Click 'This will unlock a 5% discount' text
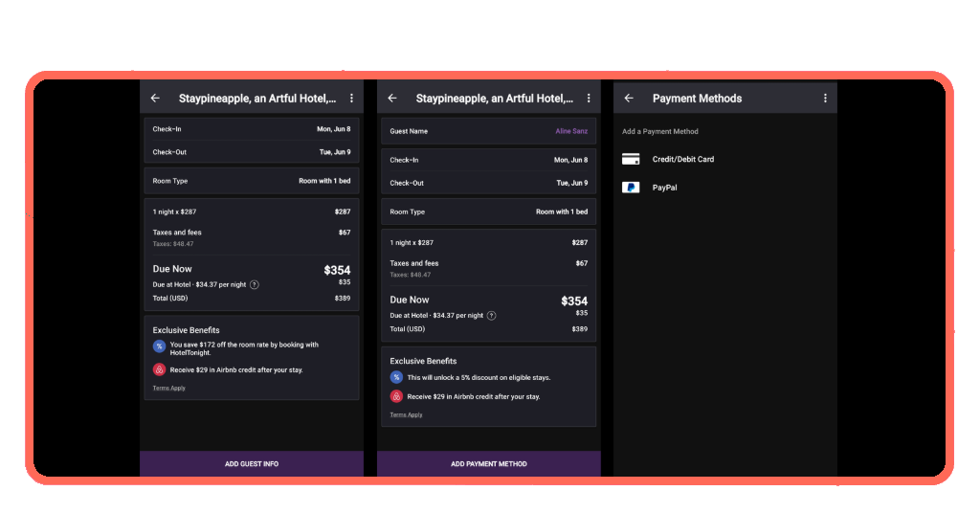This screenshot has height=513, width=980. (x=479, y=377)
